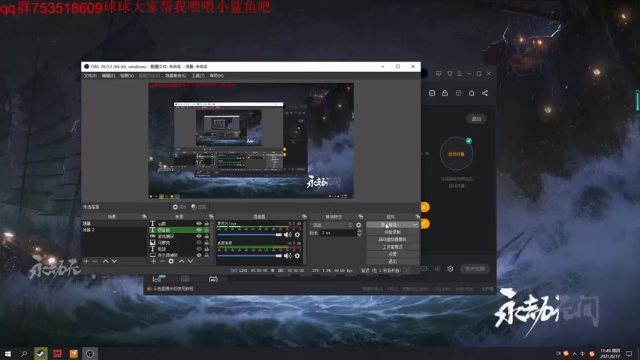This screenshot has width=640, height=360.
Task: Adjust the microphone volume slider handle
Action: pyautogui.click(x=279, y=235)
